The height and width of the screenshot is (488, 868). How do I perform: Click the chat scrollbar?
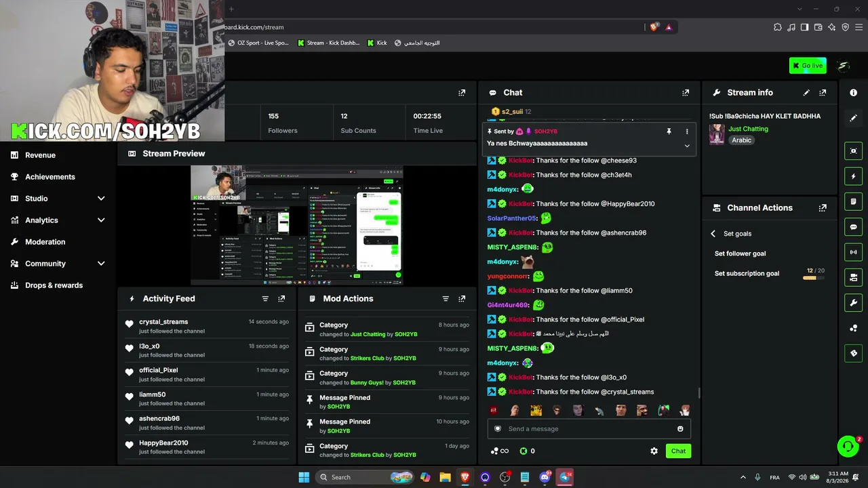[x=699, y=393]
